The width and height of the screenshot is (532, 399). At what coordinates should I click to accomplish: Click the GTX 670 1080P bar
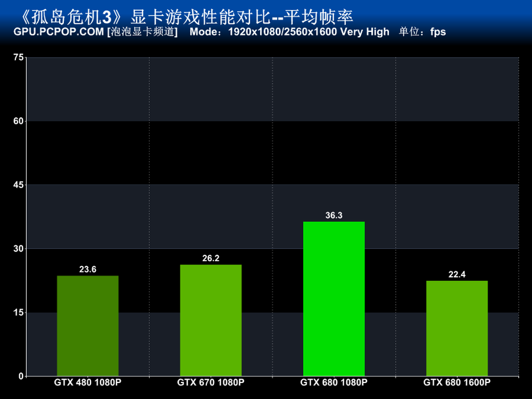(211, 320)
